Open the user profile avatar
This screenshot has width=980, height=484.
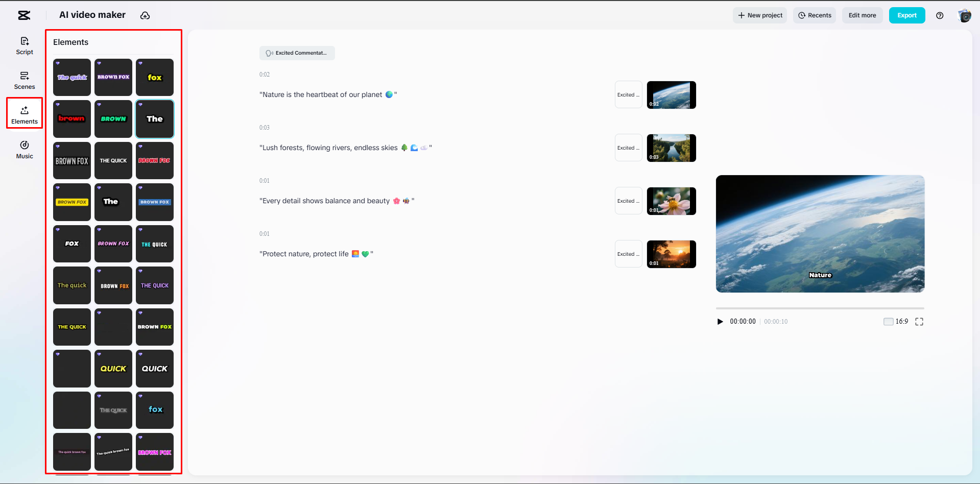tap(964, 15)
